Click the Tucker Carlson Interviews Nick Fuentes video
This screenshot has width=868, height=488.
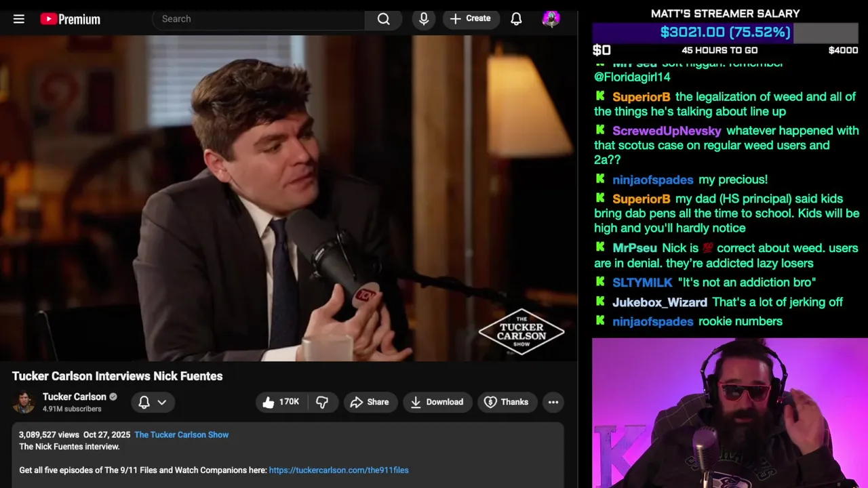[x=288, y=198]
